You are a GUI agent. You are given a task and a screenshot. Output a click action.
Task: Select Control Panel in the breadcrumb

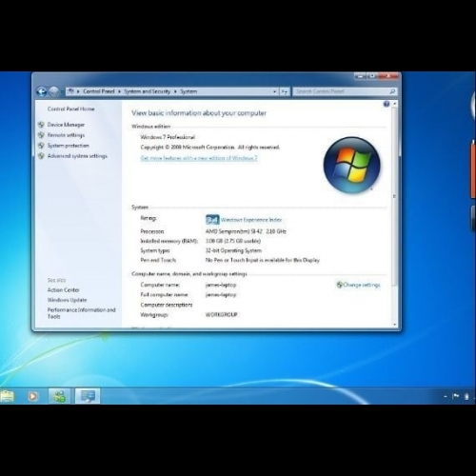tap(99, 91)
